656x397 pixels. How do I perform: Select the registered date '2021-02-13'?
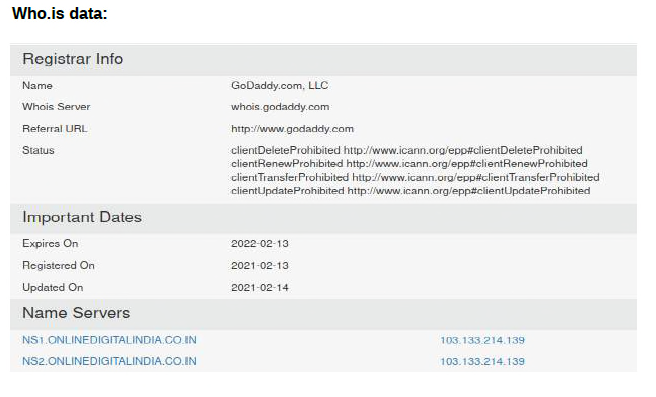(x=260, y=266)
